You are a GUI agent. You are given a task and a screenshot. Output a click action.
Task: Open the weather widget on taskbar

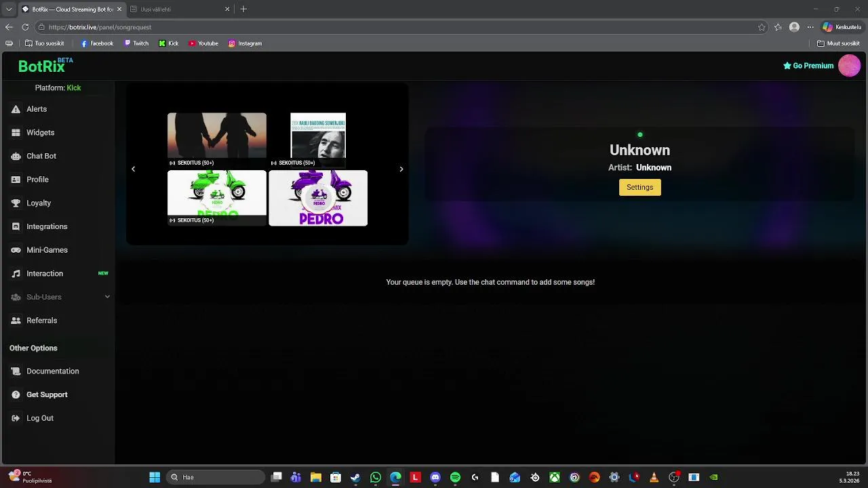[31, 477]
